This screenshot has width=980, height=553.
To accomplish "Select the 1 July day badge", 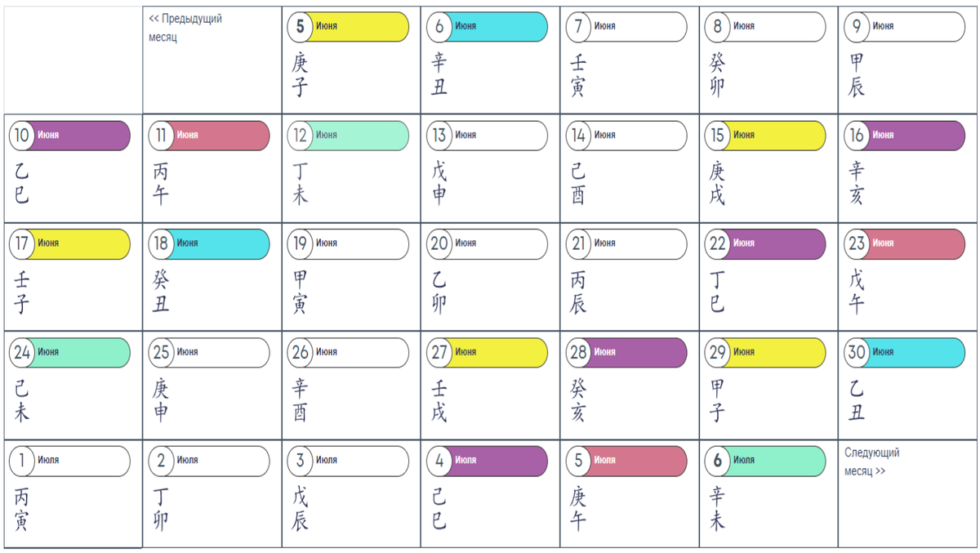I will [69, 462].
